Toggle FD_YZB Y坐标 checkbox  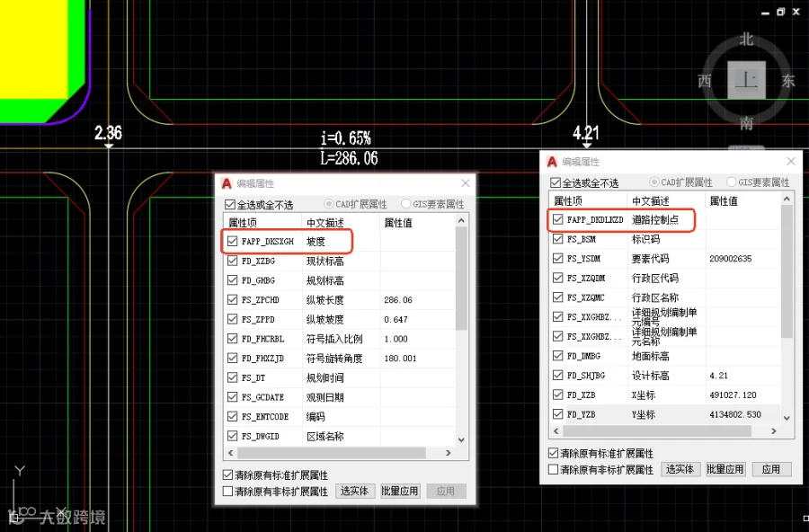557,414
